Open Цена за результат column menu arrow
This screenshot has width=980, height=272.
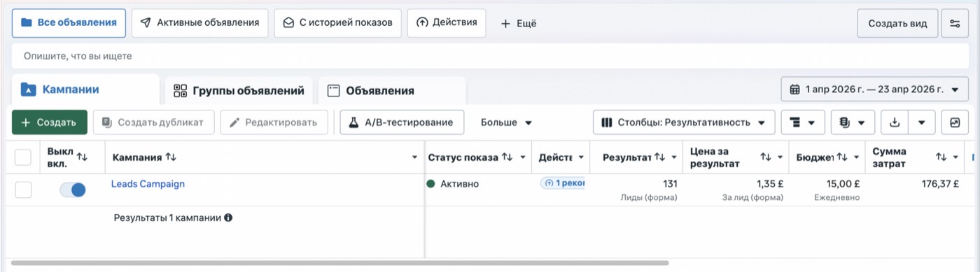click(780, 157)
